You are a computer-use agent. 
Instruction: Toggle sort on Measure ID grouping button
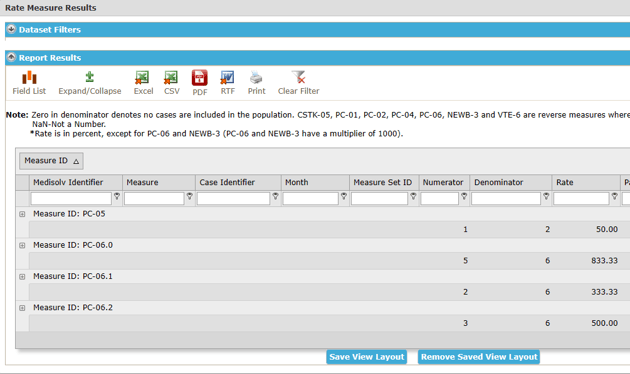pos(51,161)
